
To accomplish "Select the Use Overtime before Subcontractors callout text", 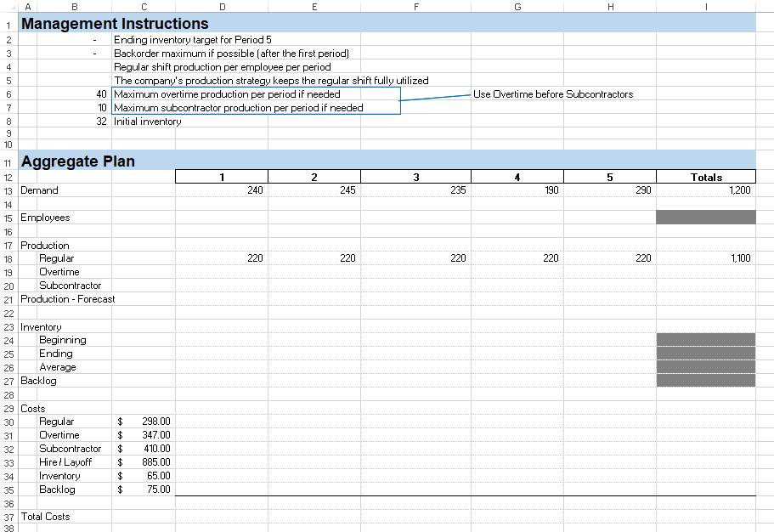I will [552, 95].
